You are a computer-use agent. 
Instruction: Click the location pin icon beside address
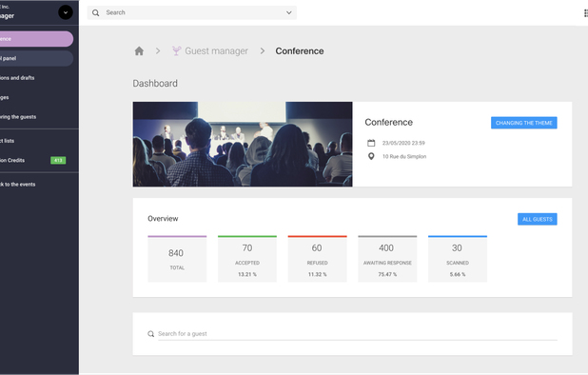[371, 156]
